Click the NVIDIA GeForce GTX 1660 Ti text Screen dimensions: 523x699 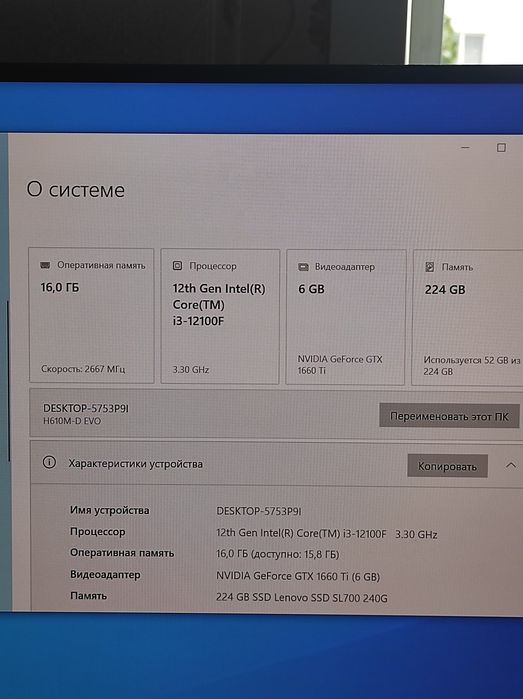[340, 364]
